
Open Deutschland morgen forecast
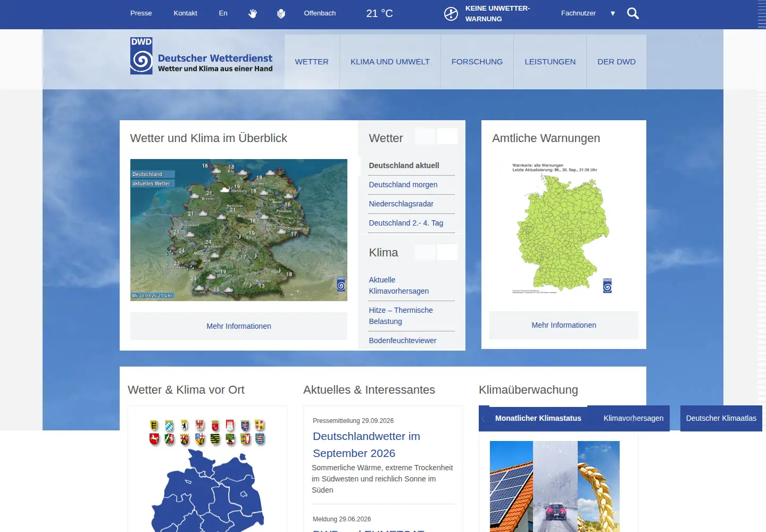coord(403,185)
